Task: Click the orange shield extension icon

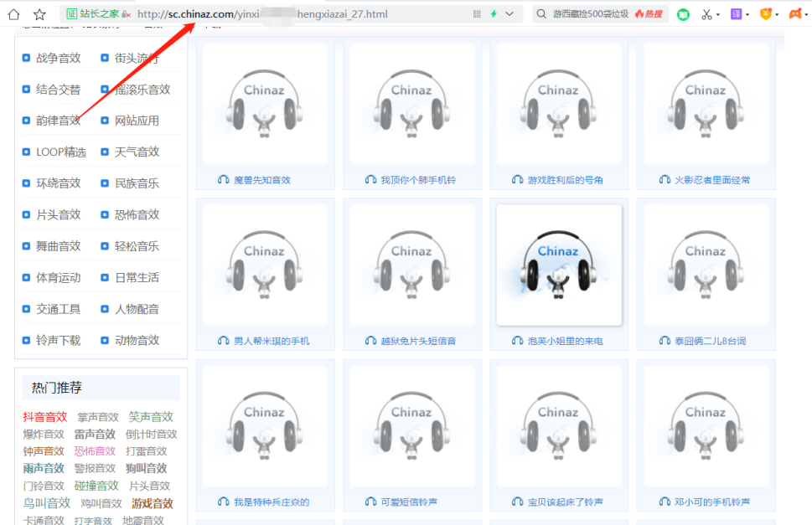Action: 766,13
